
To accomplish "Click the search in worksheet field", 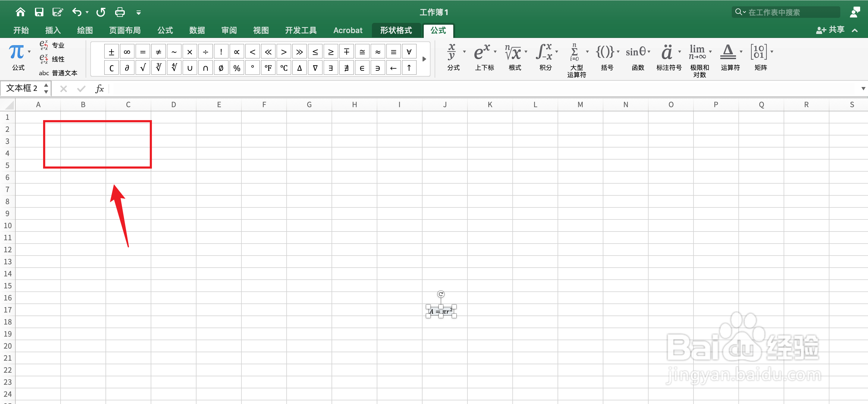I will pyautogui.click(x=785, y=12).
